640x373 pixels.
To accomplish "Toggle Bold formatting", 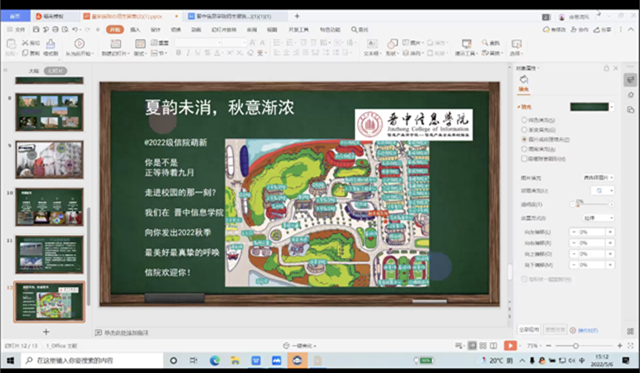I will click(x=178, y=53).
